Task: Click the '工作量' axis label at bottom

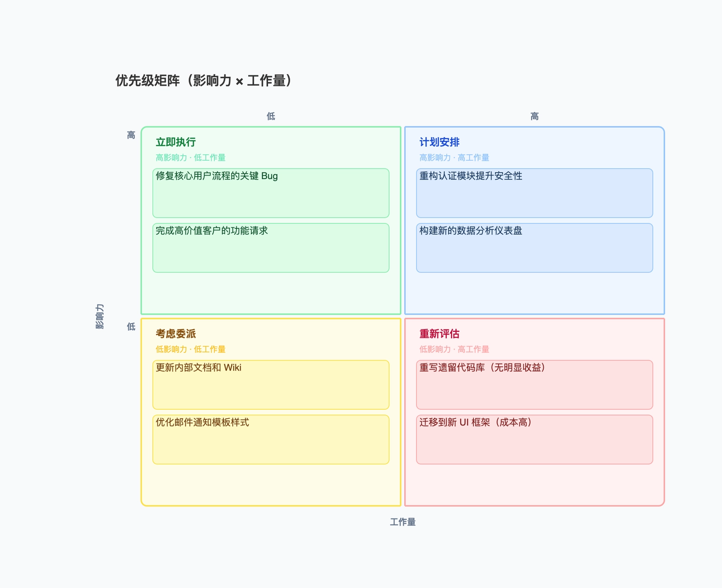Action: (403, 523)
